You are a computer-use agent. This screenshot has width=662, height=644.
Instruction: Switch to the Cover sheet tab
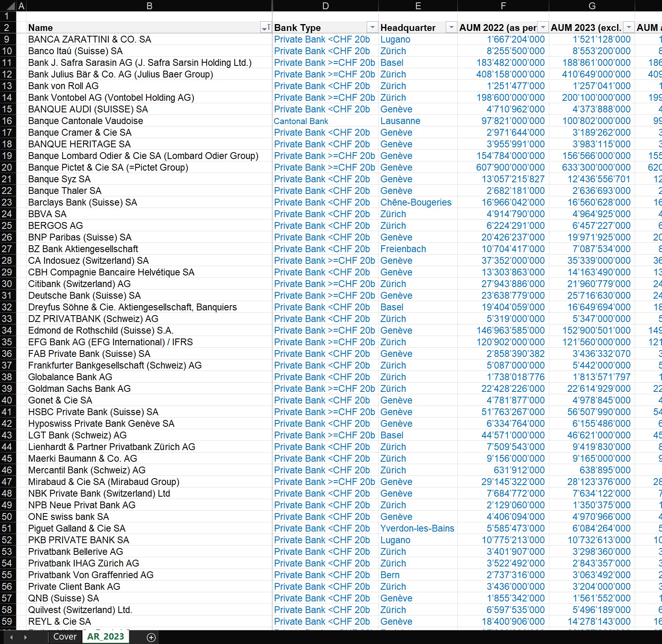65,637
